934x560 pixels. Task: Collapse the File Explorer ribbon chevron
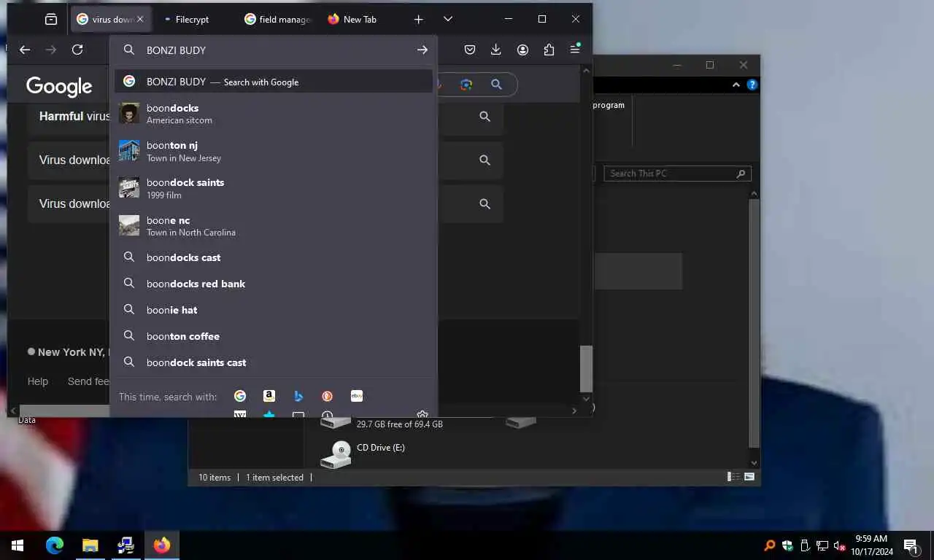point(736,85)
